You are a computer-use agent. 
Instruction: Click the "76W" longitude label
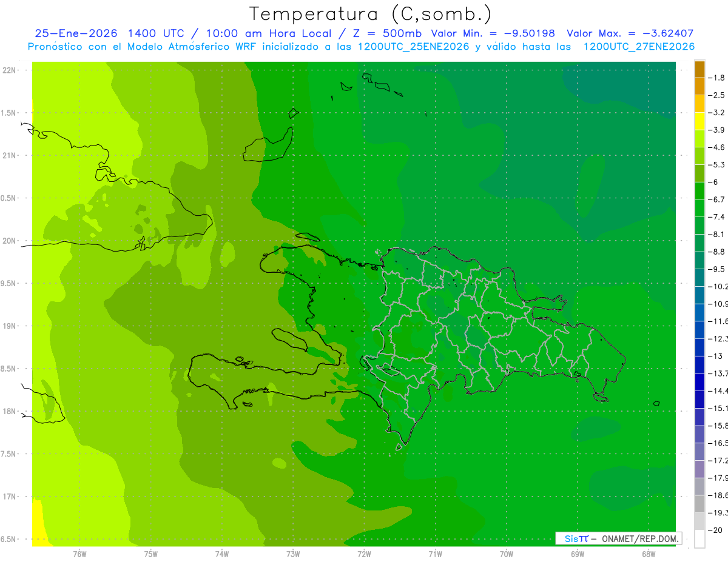(79, 553)
